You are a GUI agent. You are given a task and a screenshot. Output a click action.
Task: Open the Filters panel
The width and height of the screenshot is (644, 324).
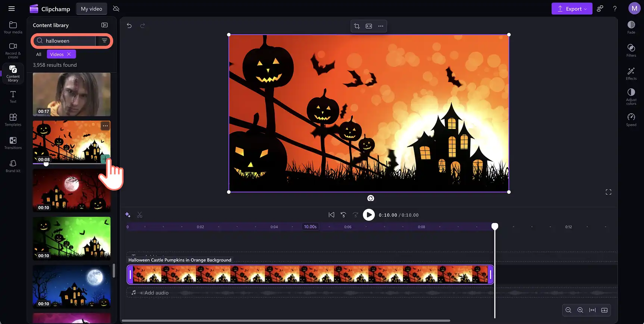coord(631,50)
